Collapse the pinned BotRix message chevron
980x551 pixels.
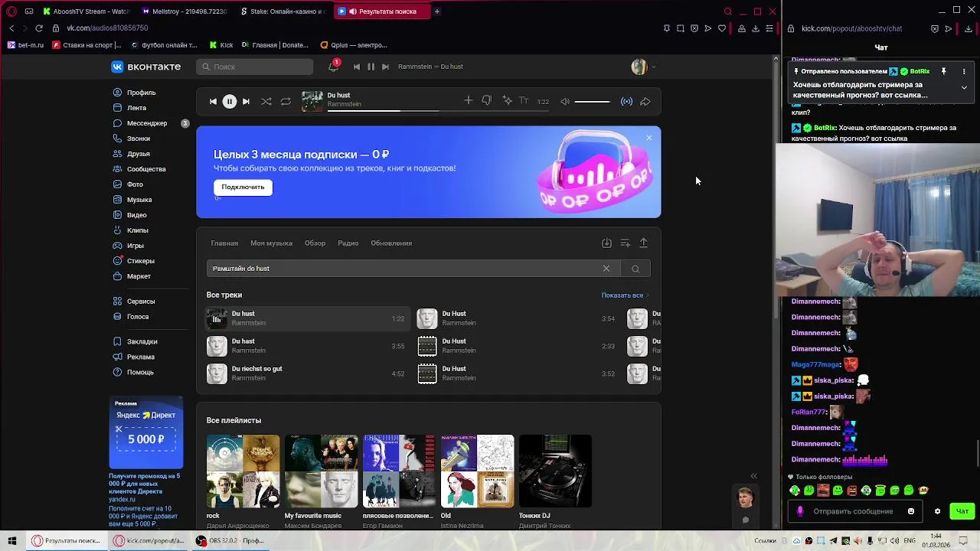(964, 87)
